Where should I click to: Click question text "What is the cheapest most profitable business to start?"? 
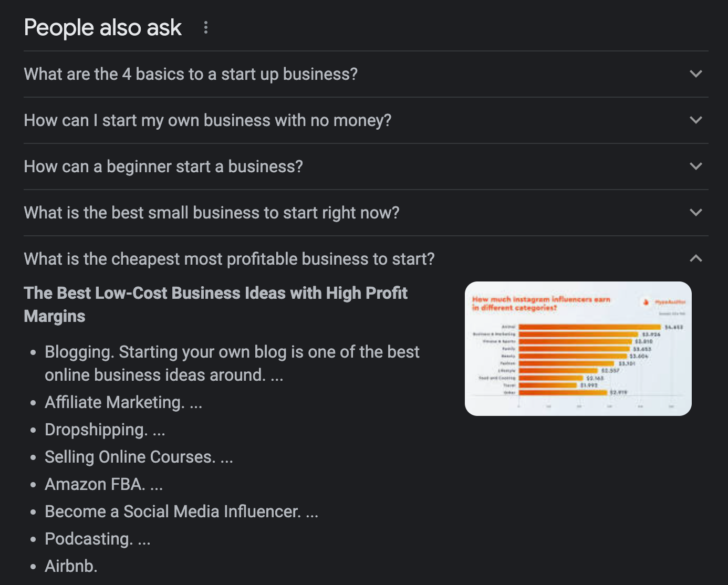tap(229, 259)
